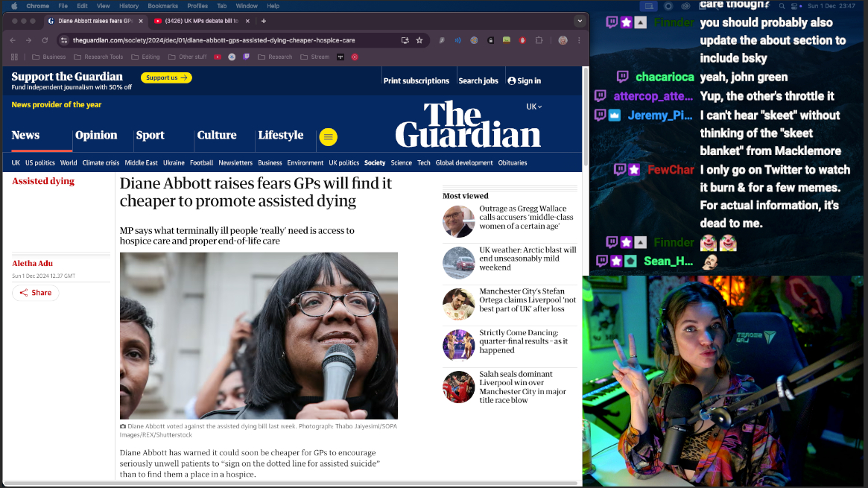
Task: Click the Gregg Wallace most viewed thumbnail
Action: (x=458, y=221)
